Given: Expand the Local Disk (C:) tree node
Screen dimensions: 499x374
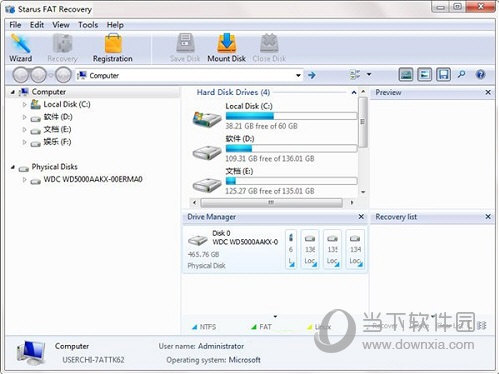Looking at the screenshot, I should tap(24, 104).
